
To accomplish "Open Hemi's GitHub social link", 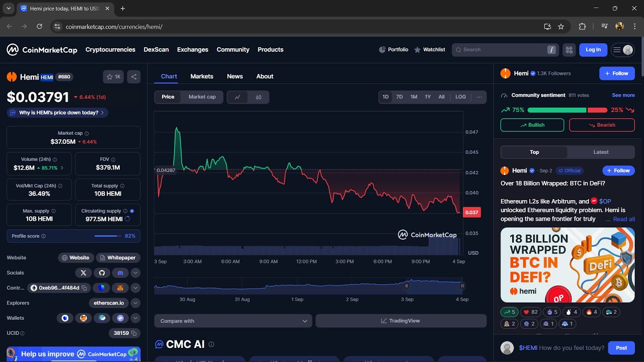I will click(x=102, y=273).
